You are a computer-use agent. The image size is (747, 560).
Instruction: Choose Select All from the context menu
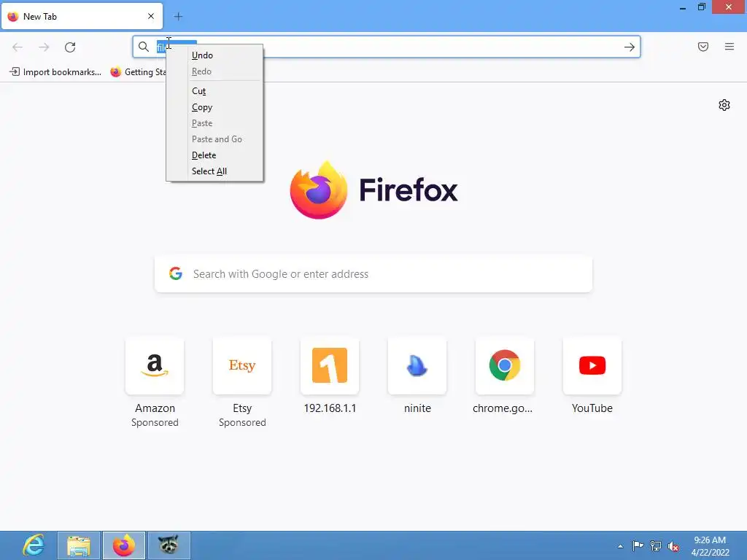pyautogui.click(x=214, y=171)
